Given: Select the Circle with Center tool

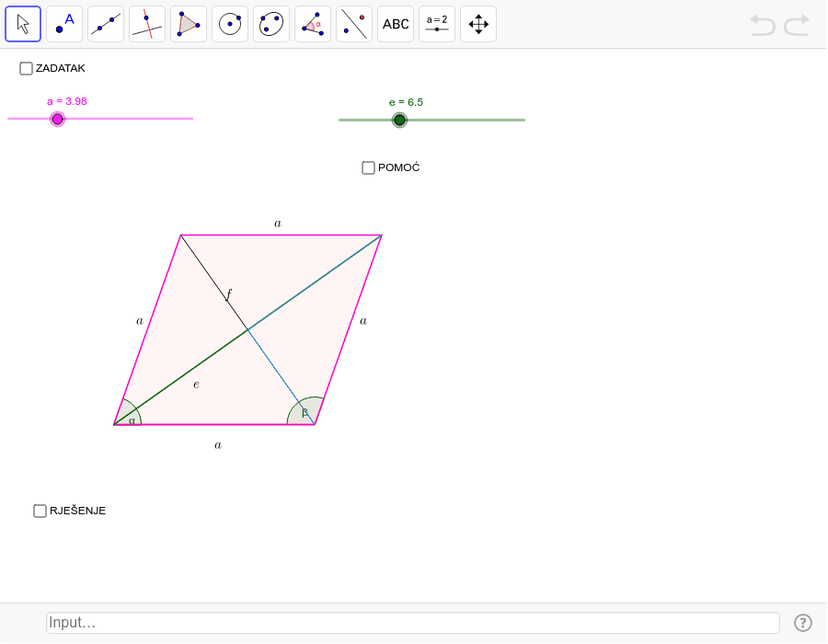Looking at the screenshot, I should 230,23.
